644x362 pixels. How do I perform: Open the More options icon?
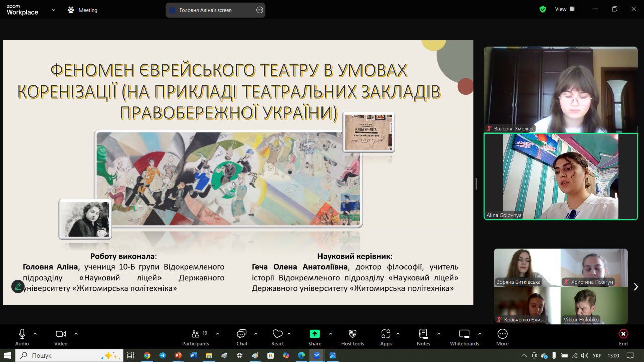coord(502,334)
